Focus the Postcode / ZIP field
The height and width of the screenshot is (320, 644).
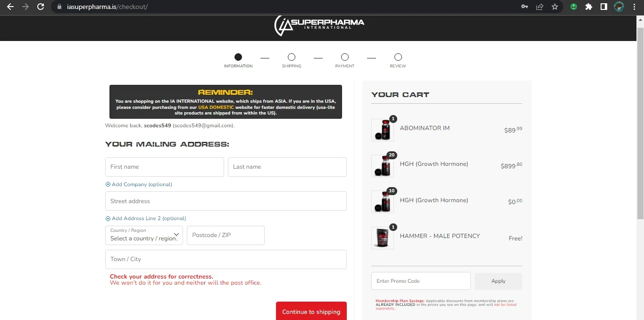[226, 235]
